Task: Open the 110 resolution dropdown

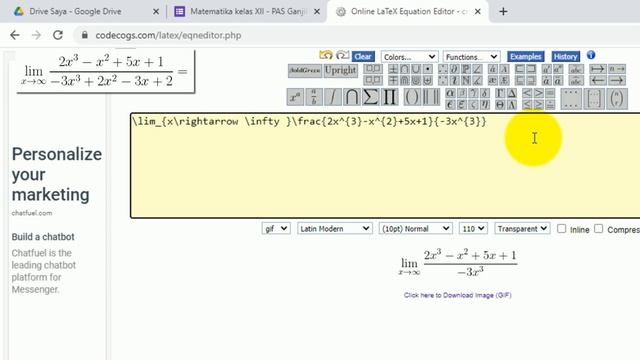Action: click(x=473, y=229)
